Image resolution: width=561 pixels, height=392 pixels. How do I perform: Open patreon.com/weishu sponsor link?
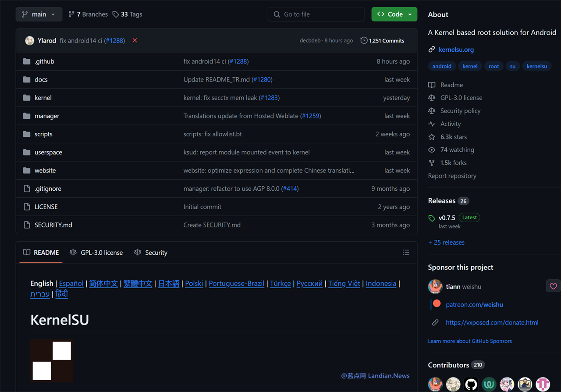point(474,304)
